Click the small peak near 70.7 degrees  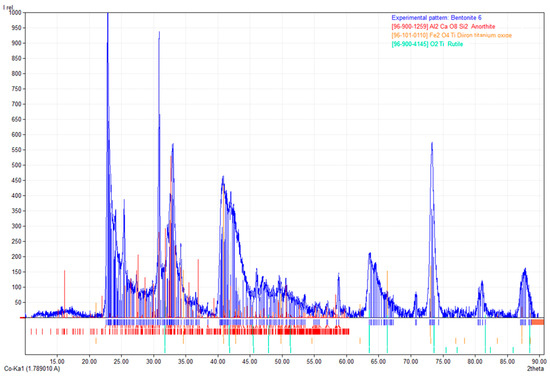pyautogui.click(x=416, y=294)
